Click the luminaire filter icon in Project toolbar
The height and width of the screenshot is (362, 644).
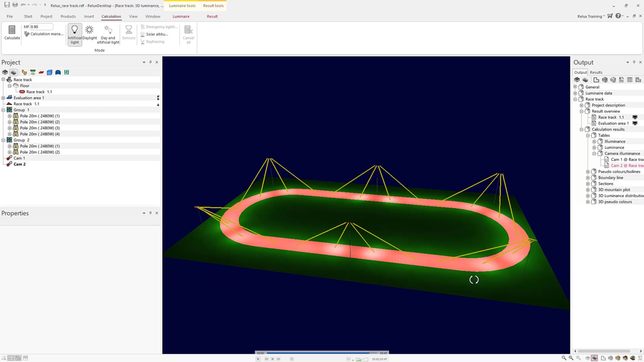(25, 72)
